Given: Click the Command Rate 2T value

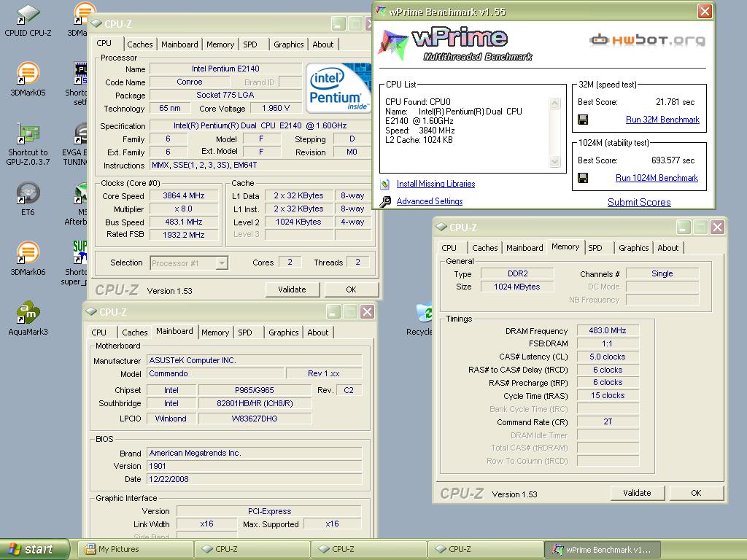Looking at the screenshot, I should pos(608,422).
